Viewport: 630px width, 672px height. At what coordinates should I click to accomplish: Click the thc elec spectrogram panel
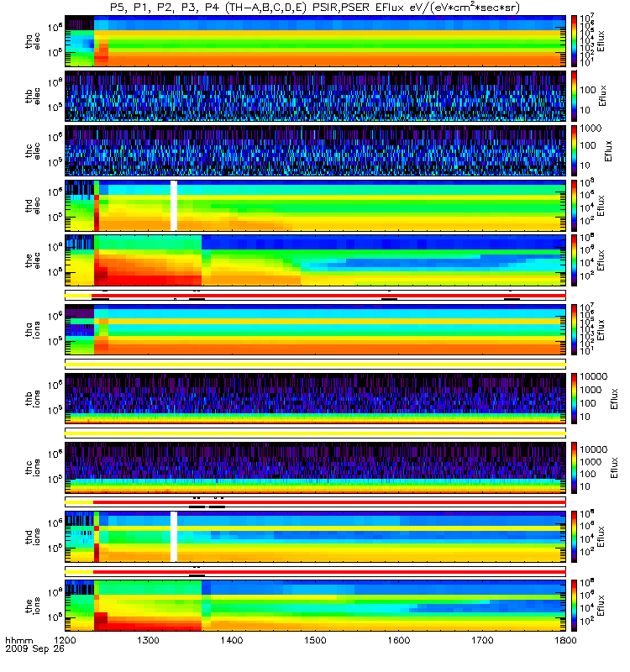tap(316, 151)
